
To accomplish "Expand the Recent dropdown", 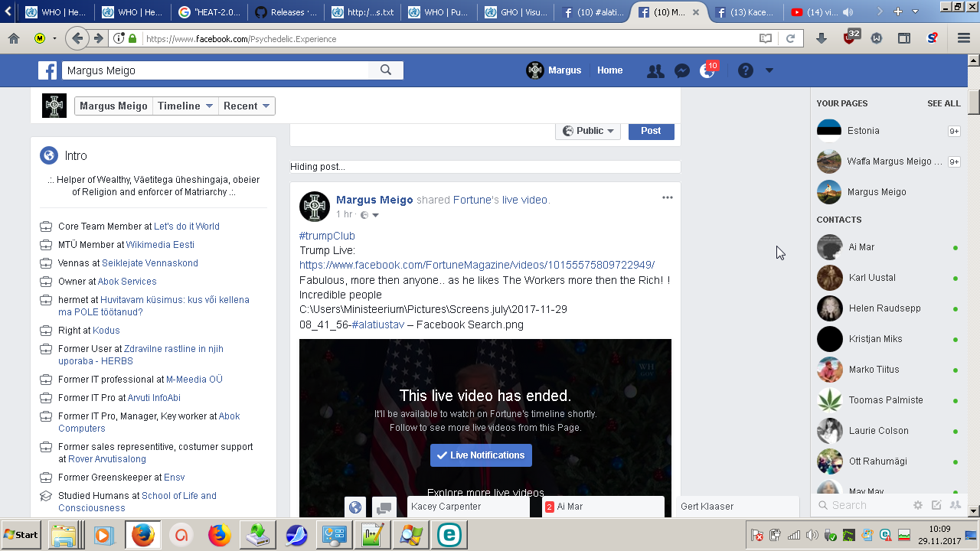I will pyautogui.click(x=247, y=106).
